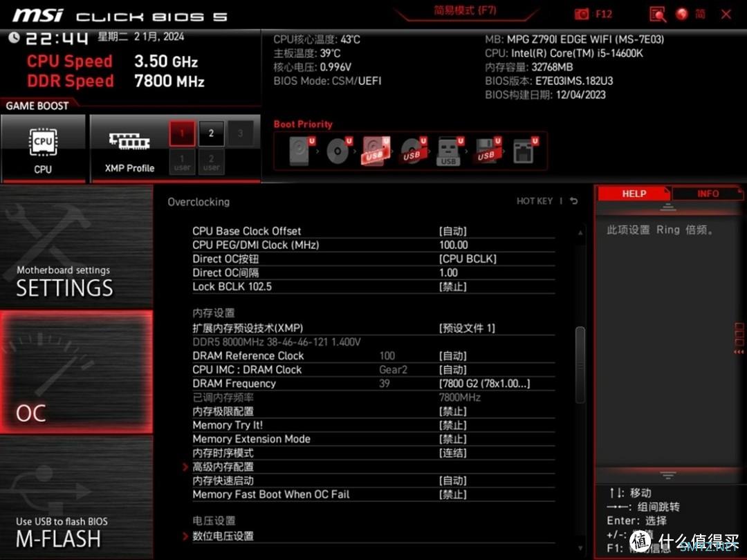This screenshot has width=747, height=560.
Task: Click the CPU Speed 3.50 GHz readout
Action: click(112, 61)
